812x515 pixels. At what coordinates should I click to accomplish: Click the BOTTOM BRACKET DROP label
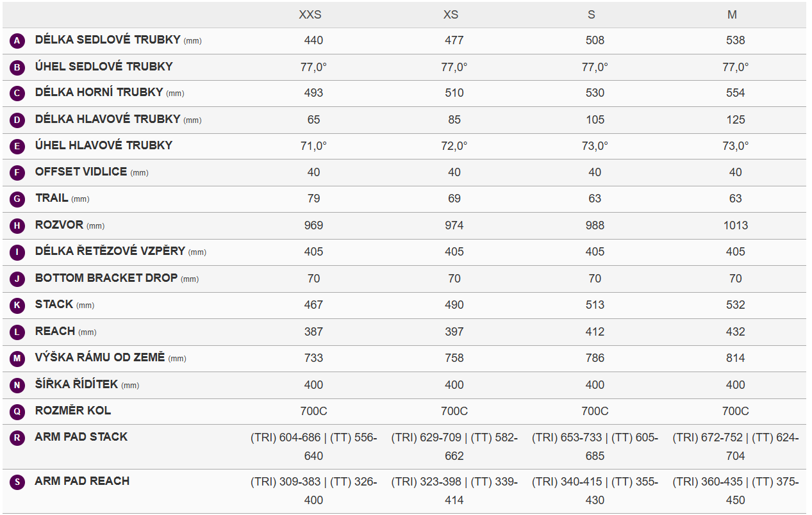(106, 278)
